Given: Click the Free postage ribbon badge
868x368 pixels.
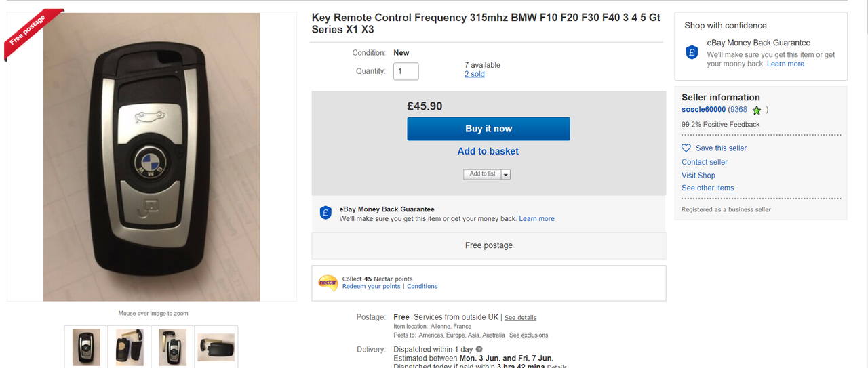Looking at the screenshot, I should click(x=30, y=30).
